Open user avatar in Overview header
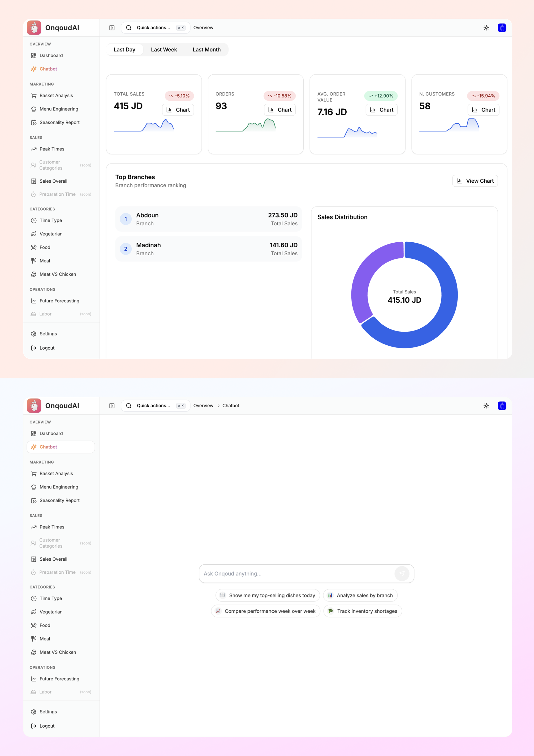Image resolution: width=534 pixels, height=756 pixels. pos(502,28)
